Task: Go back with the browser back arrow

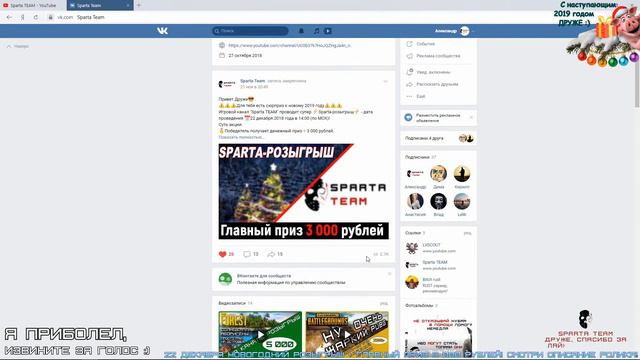Action: [9, 17]
